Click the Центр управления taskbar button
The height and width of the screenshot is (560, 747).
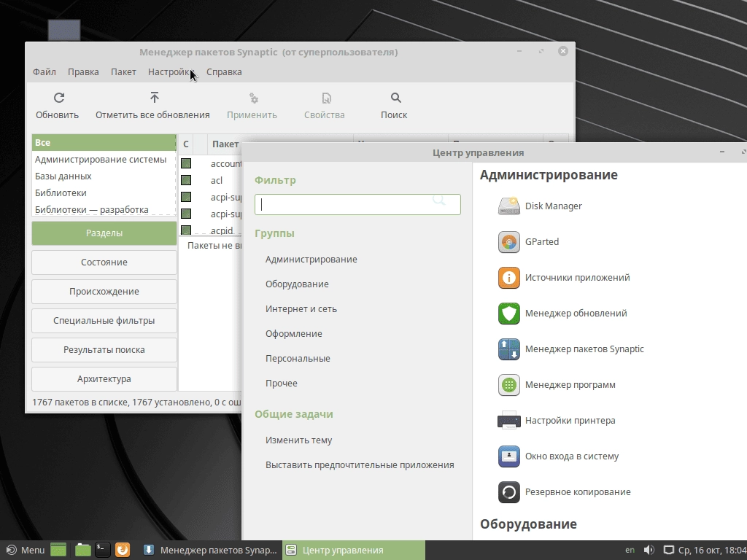pyautogui.click(x=354, y=550)
